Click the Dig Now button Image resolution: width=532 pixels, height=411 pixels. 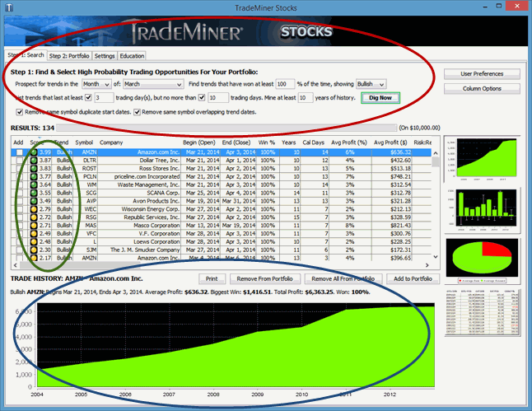point(380,98)
